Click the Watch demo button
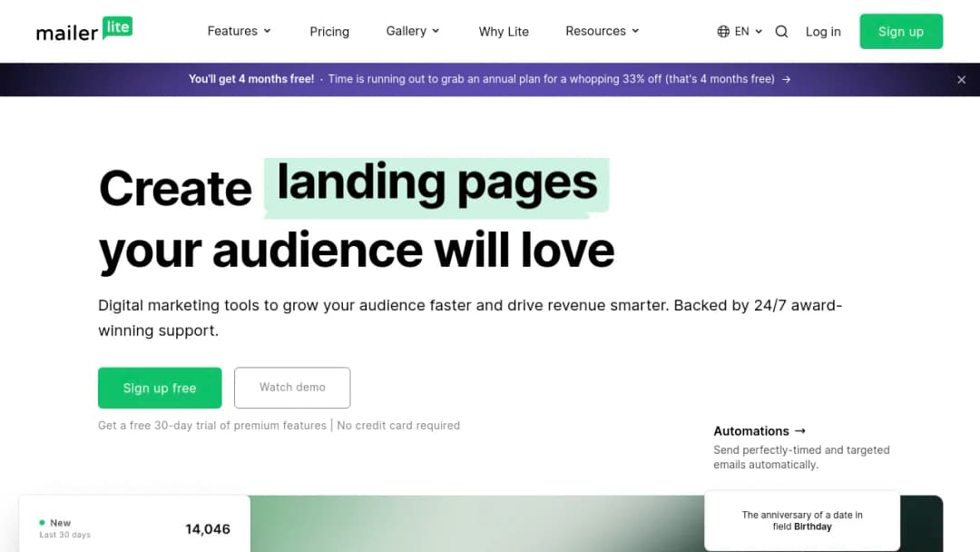The image size is (980, 552). pos(292,388)
